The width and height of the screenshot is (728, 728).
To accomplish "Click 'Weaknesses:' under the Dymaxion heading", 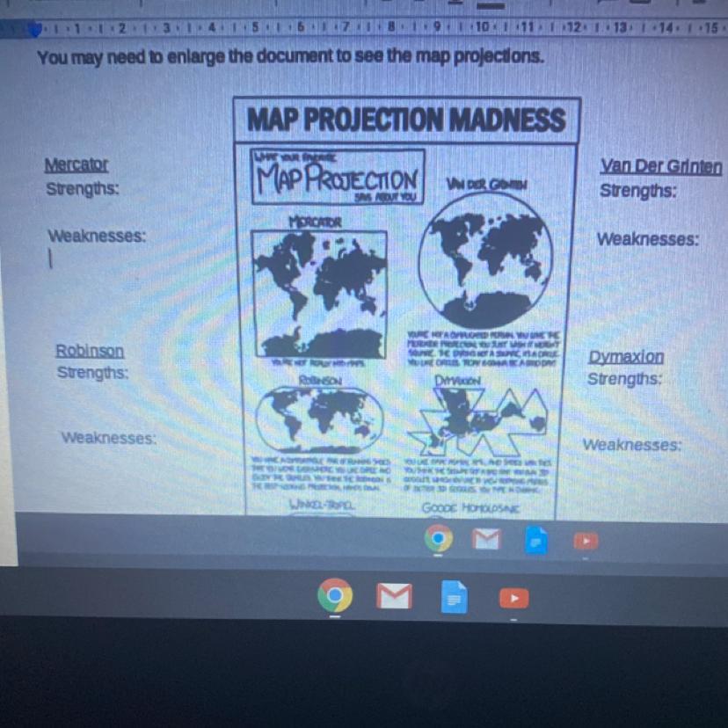I will click(x=632, y=445).
